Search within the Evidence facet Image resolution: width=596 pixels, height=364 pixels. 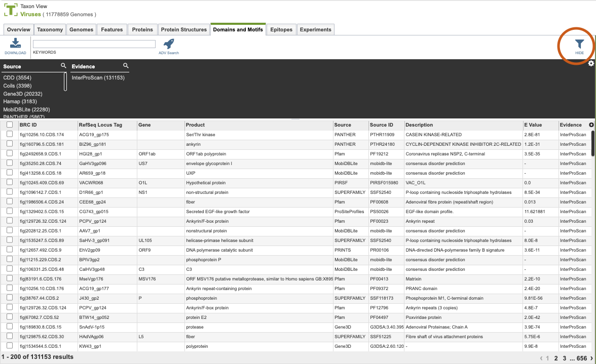click(x=126, y=66)
